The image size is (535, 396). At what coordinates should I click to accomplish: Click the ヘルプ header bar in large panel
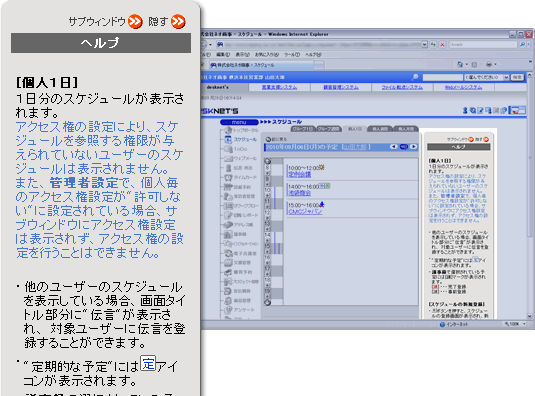point(101,43)
